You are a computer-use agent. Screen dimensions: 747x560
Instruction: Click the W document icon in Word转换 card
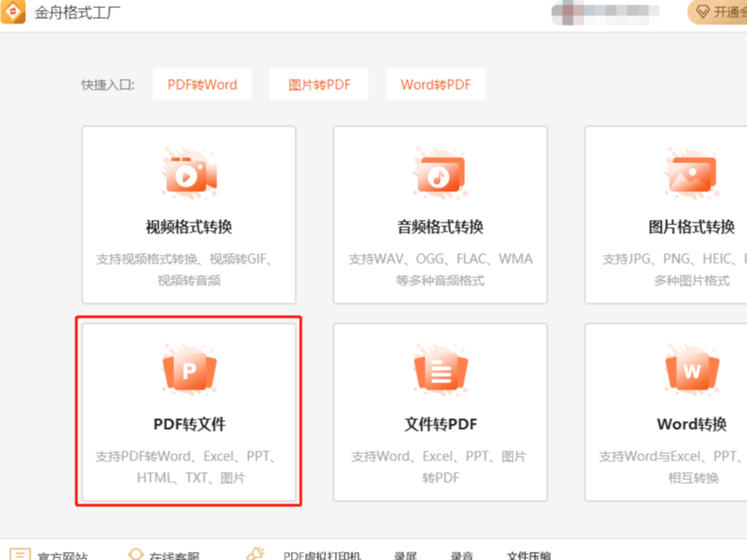(692, 371)
